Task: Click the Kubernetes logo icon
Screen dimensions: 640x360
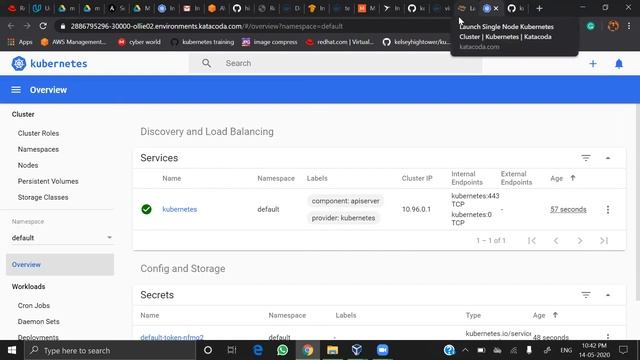Action: 19,64
